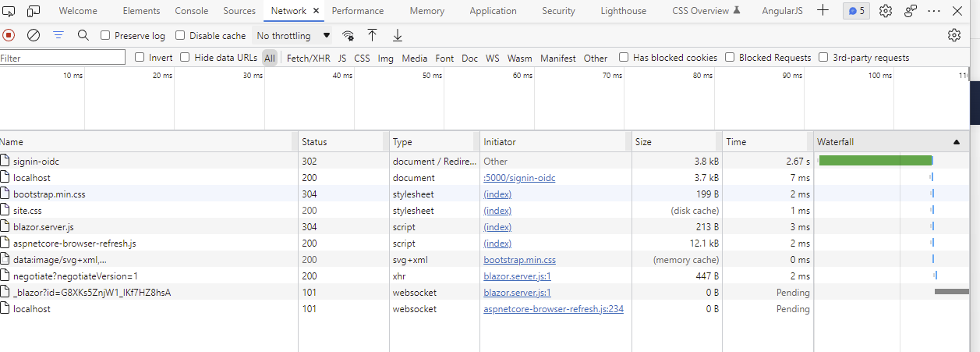Select the Performance tab
The height and width of the screenshot is (352, 980).
click(x=358, y=11)
